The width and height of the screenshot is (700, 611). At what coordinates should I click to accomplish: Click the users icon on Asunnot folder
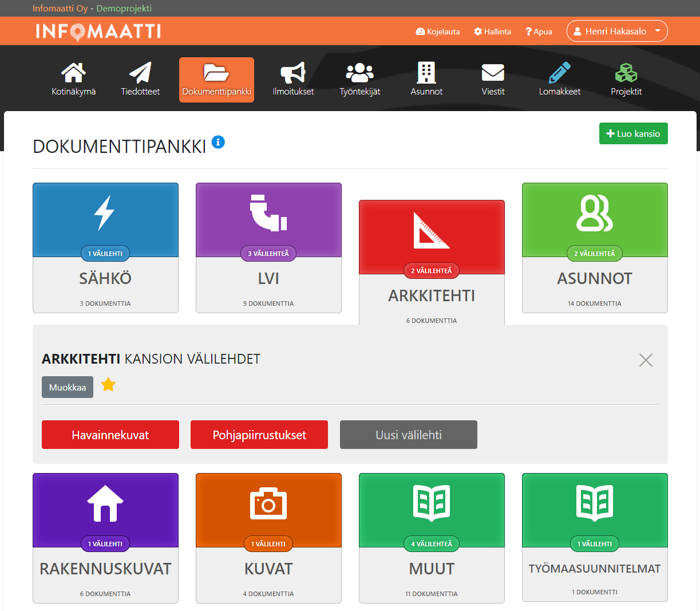pyautogui.click(x=595, y=213)
